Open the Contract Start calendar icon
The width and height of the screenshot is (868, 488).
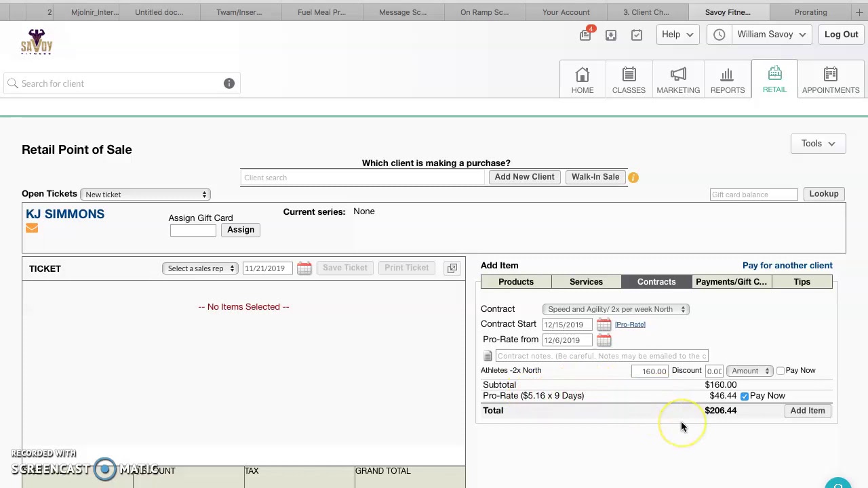coord(604,325)
